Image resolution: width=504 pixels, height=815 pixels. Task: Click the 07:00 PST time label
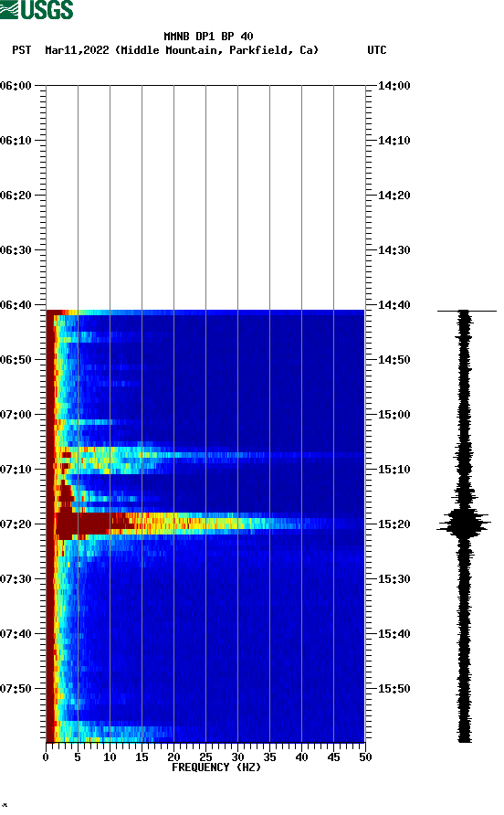pyautogui.click(x=16, y=415)
